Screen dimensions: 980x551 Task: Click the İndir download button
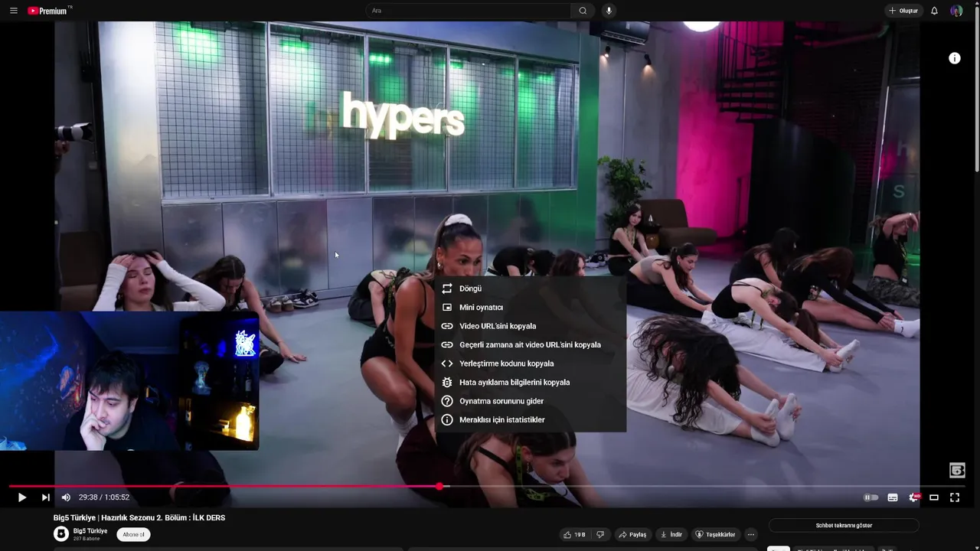coord(671,535)
